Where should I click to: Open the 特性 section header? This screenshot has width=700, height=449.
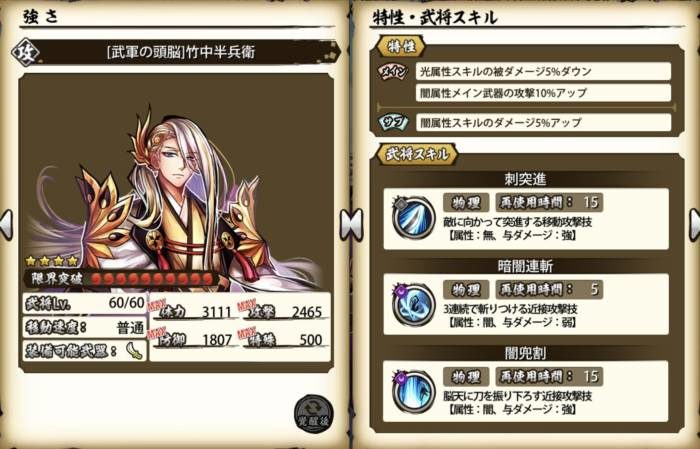401,47
